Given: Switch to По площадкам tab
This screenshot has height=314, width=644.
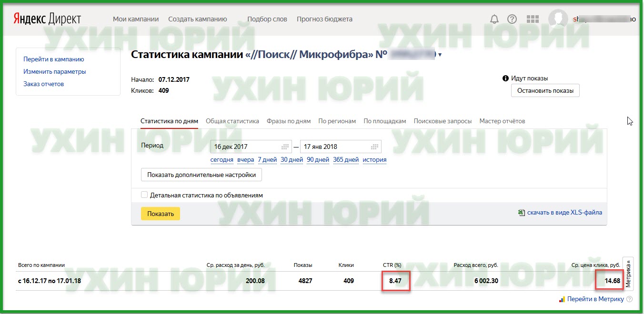Looking at the screenshot, I should click(385, 121).
